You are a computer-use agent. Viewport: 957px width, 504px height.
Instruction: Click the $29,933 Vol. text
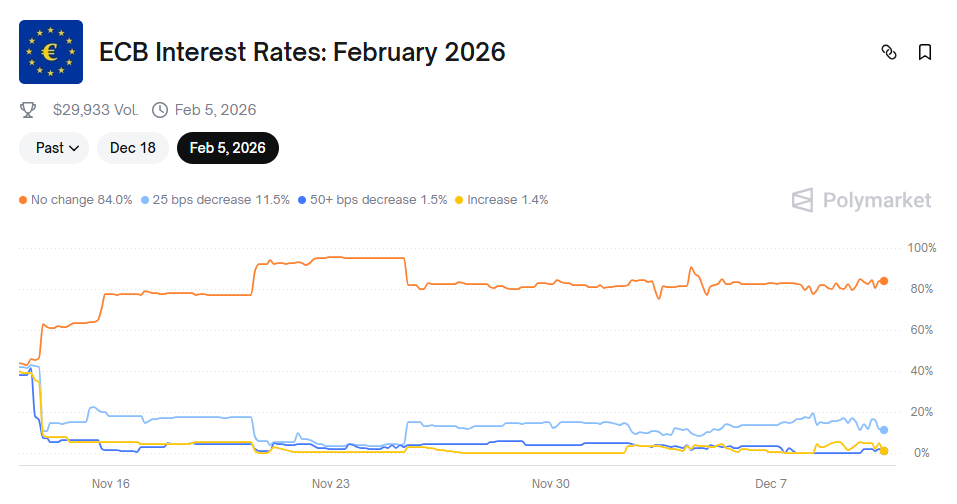[x=95, y=110]
